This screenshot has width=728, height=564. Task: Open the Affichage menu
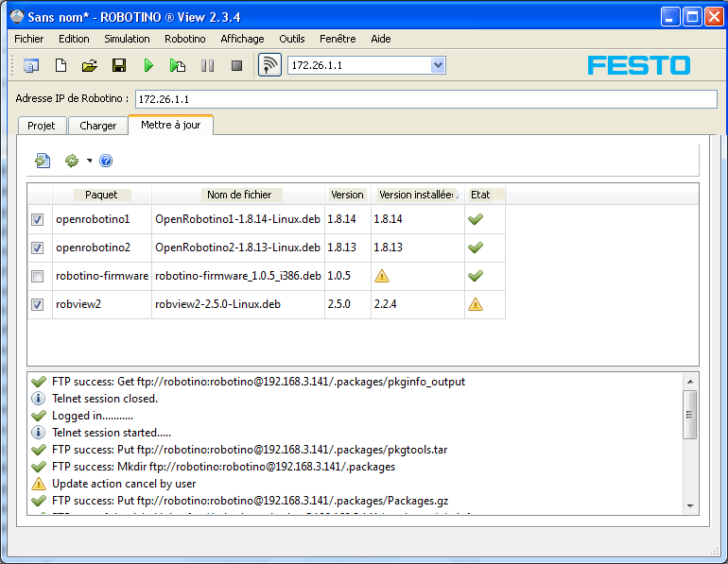(242, 39)
